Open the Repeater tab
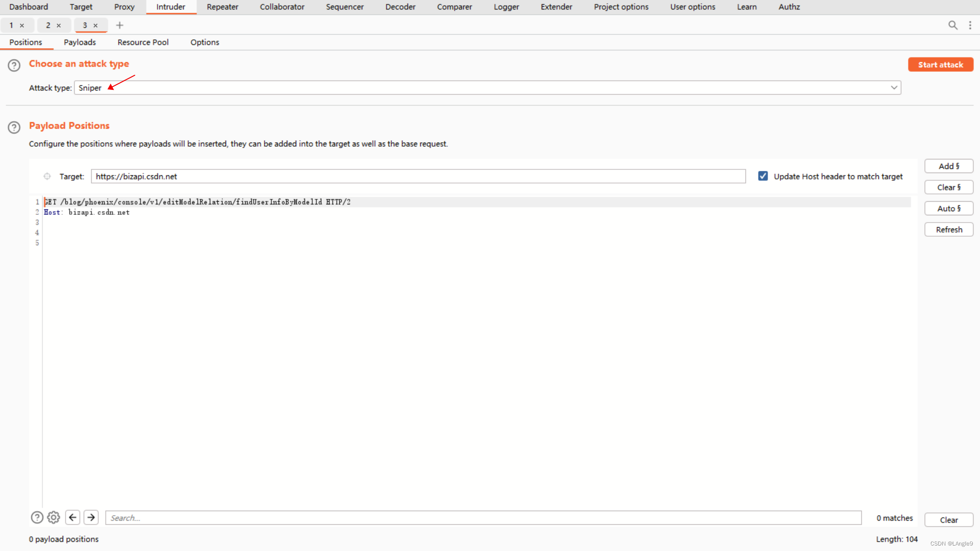 pos(222,7)
